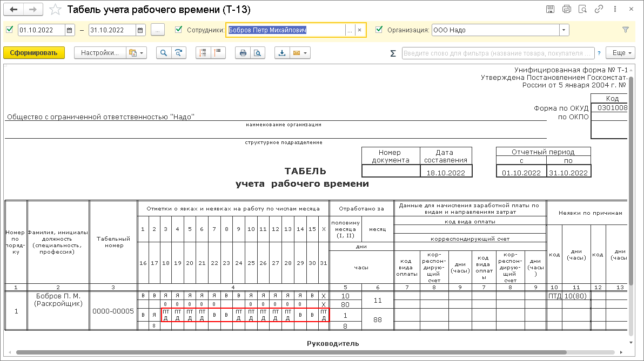Viewport: 644px width, 361px height.
Task: Click start date field 01.10.2022
Action: tap(41, 30)
